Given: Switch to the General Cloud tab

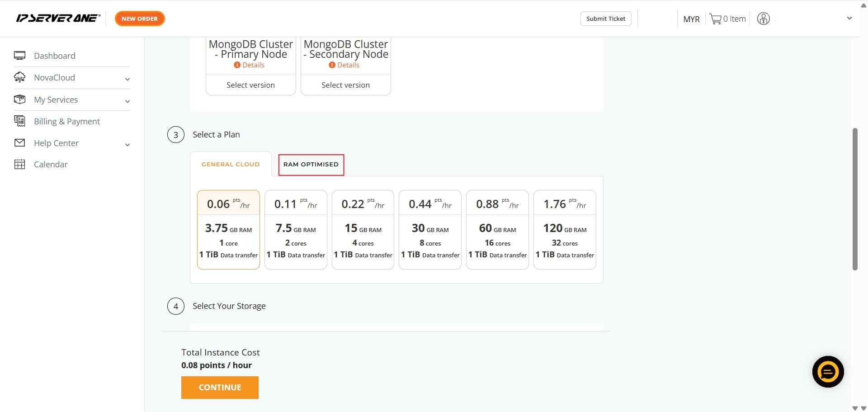Looking at the screenshot, I should point(231,165).
